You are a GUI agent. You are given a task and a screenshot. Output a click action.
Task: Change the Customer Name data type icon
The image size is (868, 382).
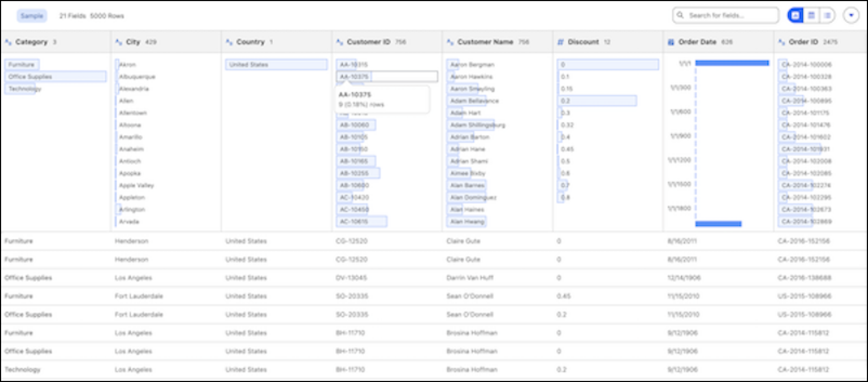(450, 42)
